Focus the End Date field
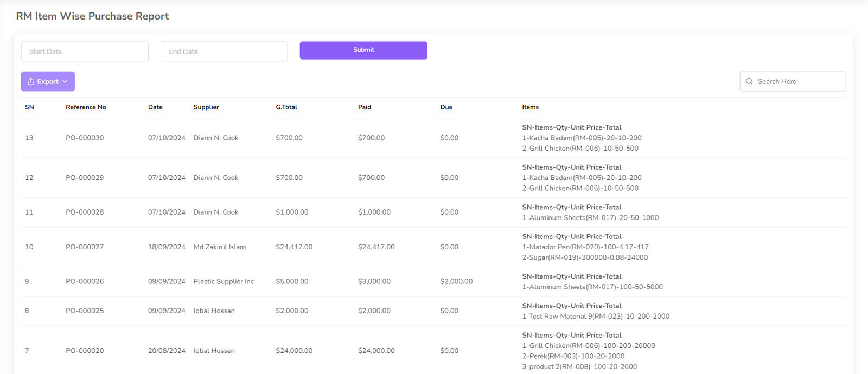Viewport: 868px width, 374px height. tap(224, 51)
